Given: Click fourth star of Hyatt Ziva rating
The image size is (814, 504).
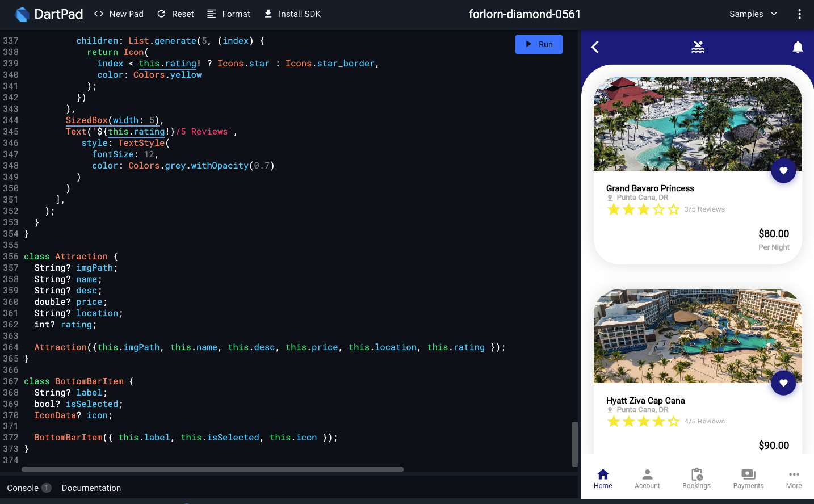Looking at the screenshot, I should 658,421.
